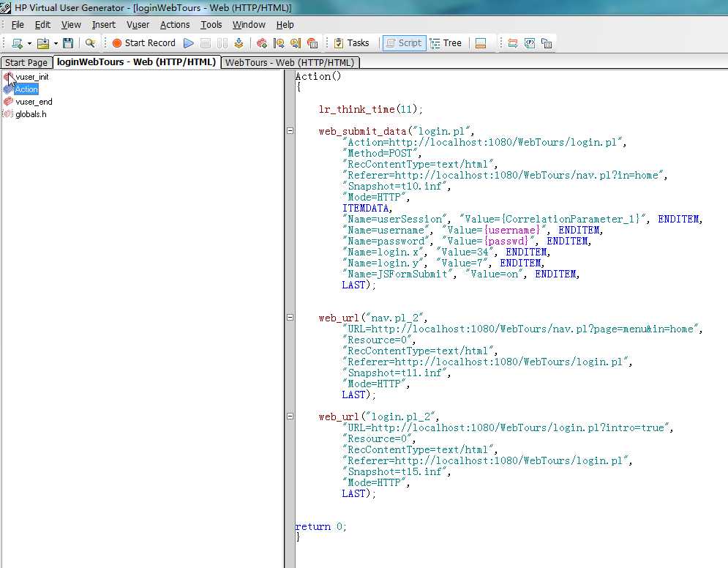Click the last toolbar icon with overlapping windows
This screenshot has height=568, width=728.
coord(547,43)
